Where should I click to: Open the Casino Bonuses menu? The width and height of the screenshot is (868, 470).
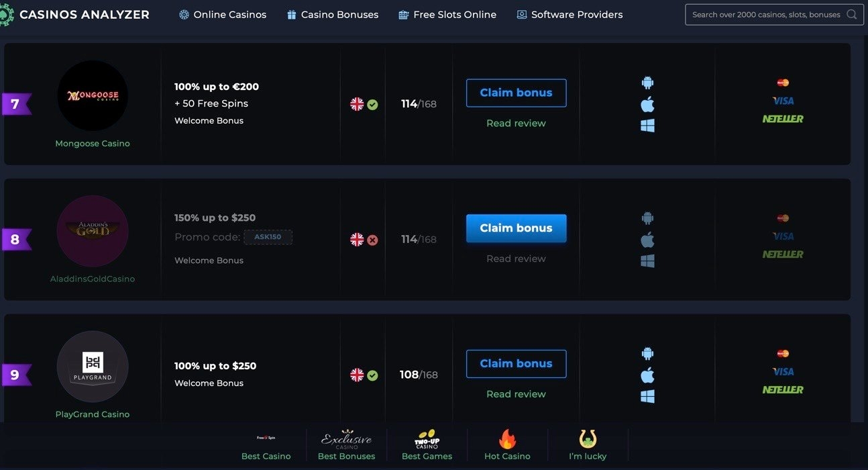(x=332, y=14)
